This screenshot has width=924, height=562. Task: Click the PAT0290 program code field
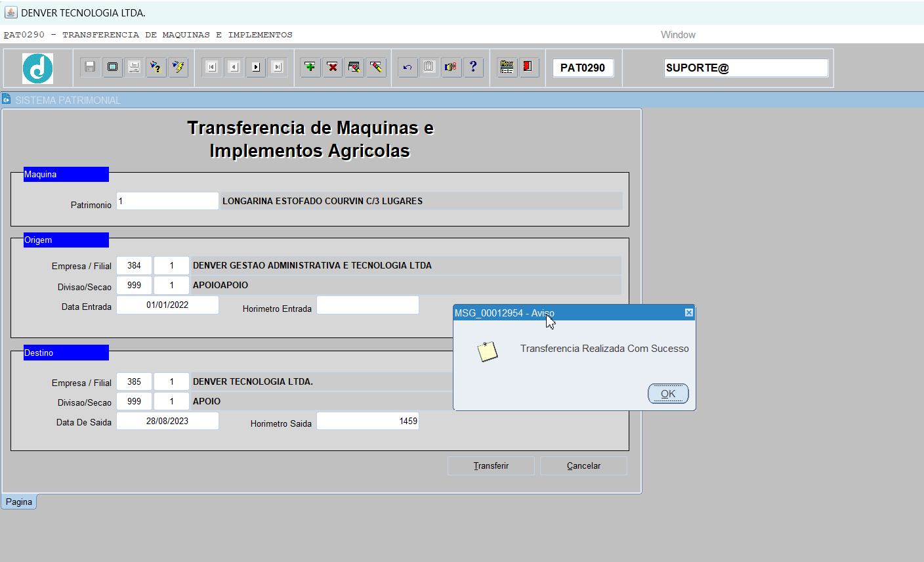pyautogui.click(x=583, y=68)
